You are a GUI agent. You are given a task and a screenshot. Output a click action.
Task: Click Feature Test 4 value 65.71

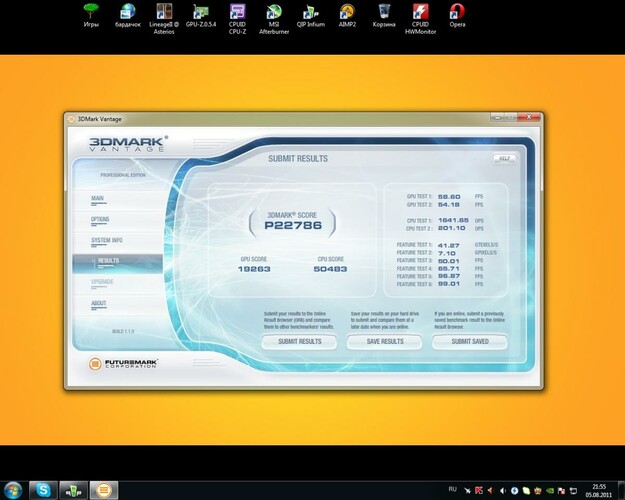[448, 268]
